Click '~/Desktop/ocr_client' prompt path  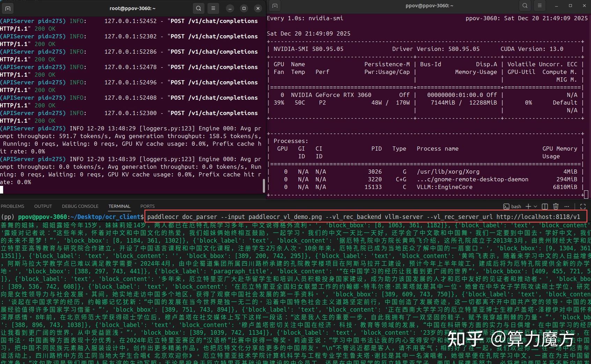pyautogui.click(x=105, y=217)
